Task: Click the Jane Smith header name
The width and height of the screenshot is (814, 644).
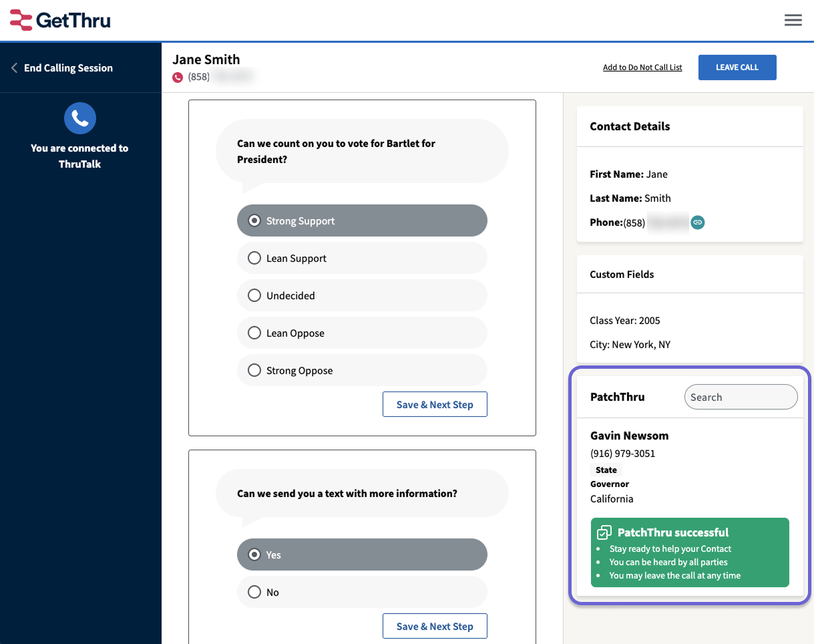Action: click(206, 59)
